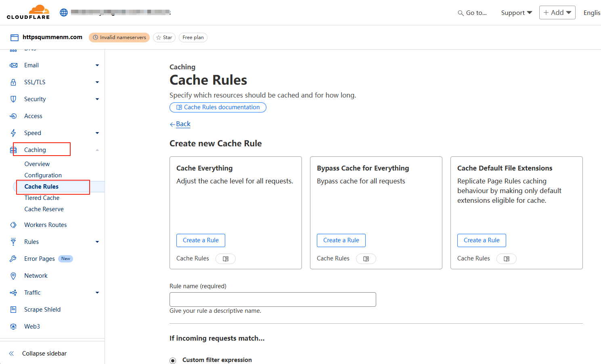This screenshot has height=364, width=601.
Task: Create a Rule for Cache Everything
Action: pos(201,240)
